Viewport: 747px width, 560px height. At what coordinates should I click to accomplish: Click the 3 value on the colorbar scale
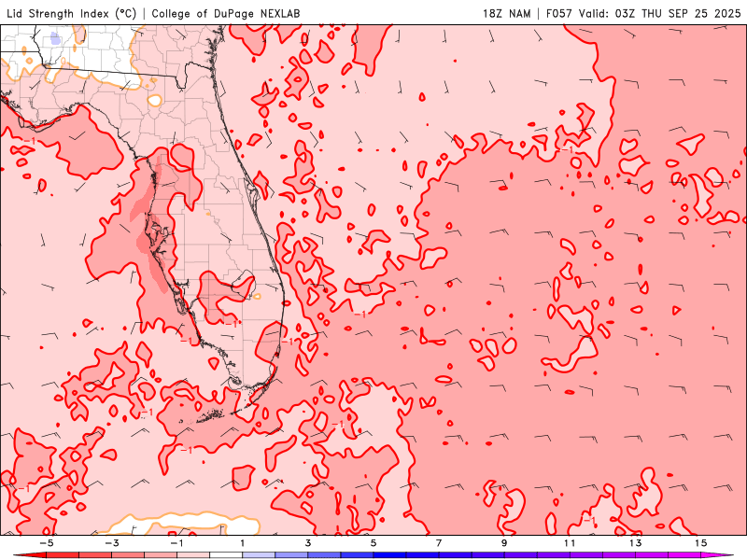(308, 543)
